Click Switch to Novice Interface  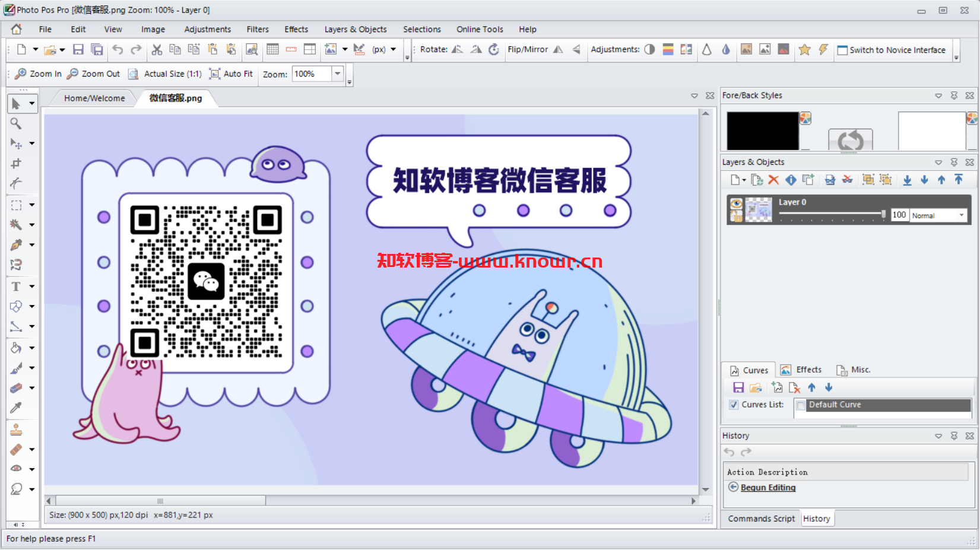click(x=891, y=50)
